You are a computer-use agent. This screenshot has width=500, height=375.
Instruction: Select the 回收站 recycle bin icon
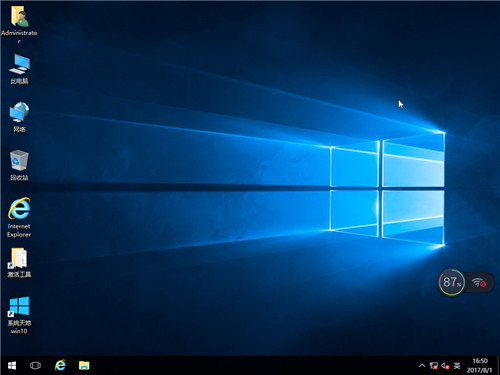(x=19, y=165)
